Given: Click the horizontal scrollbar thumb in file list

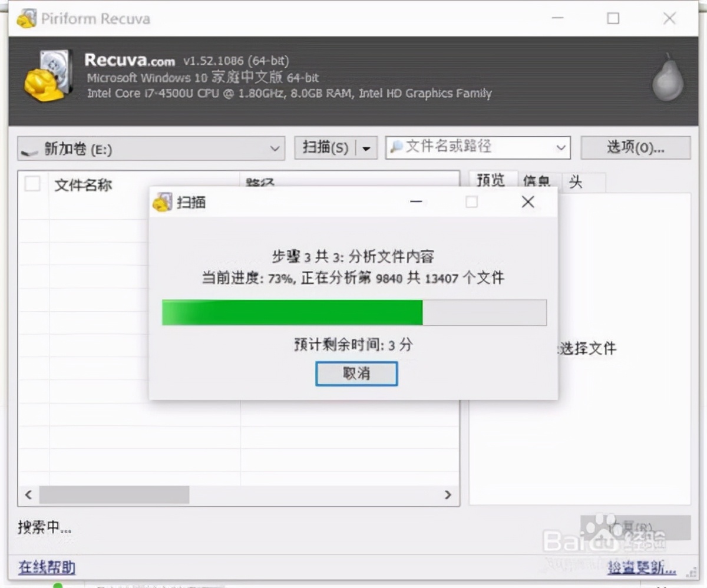Looking at the screenshot, I should click(114, 494).
